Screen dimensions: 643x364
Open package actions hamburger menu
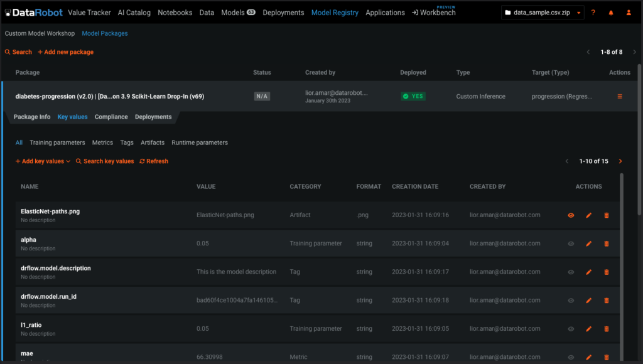(620, 96)
